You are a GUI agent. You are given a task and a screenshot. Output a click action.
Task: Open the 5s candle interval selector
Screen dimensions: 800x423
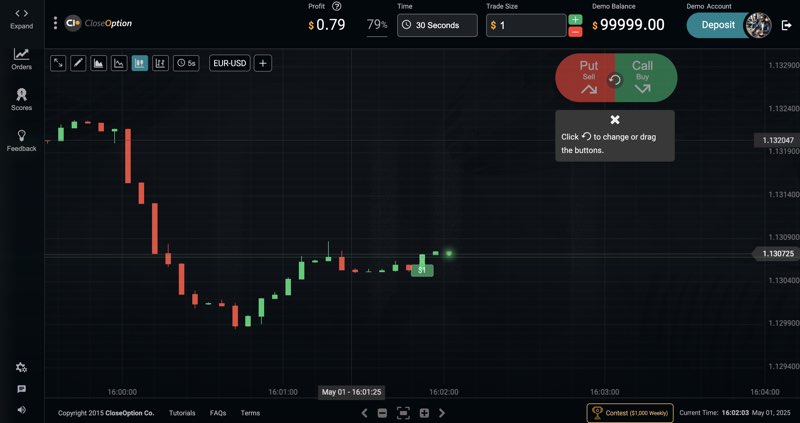[186, 63]
